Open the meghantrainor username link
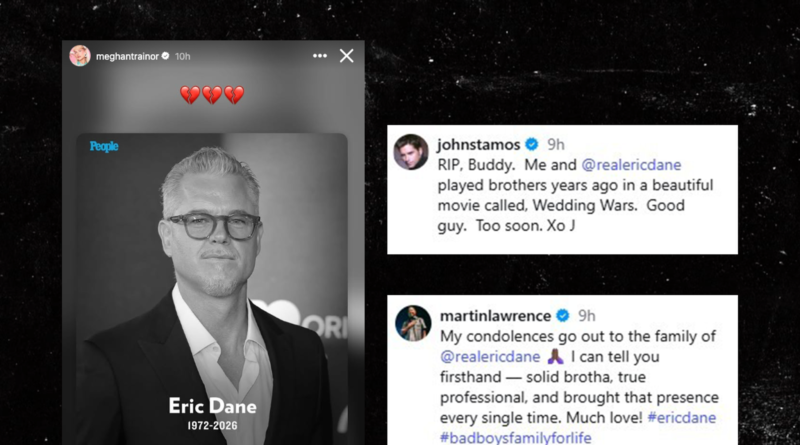 click(x=127, y=56)
